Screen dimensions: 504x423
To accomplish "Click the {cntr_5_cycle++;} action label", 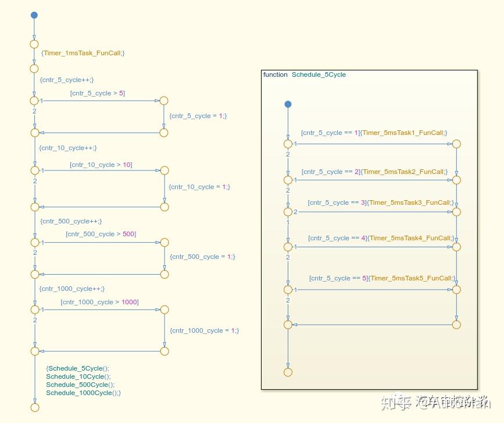I will (x=67, y=80).
